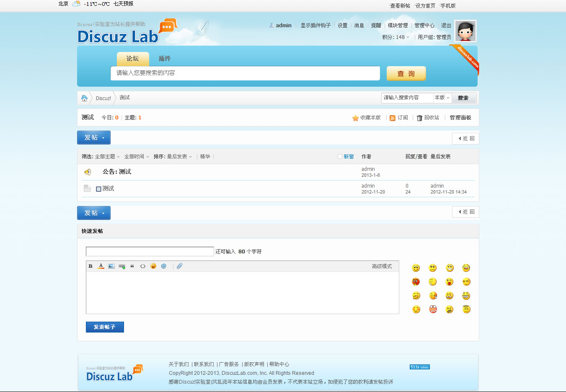Image resolution: width=566 pixels, height=392 pixels.
Task: Click the home icon in the breadcrumb
Action: click(84, 98)
